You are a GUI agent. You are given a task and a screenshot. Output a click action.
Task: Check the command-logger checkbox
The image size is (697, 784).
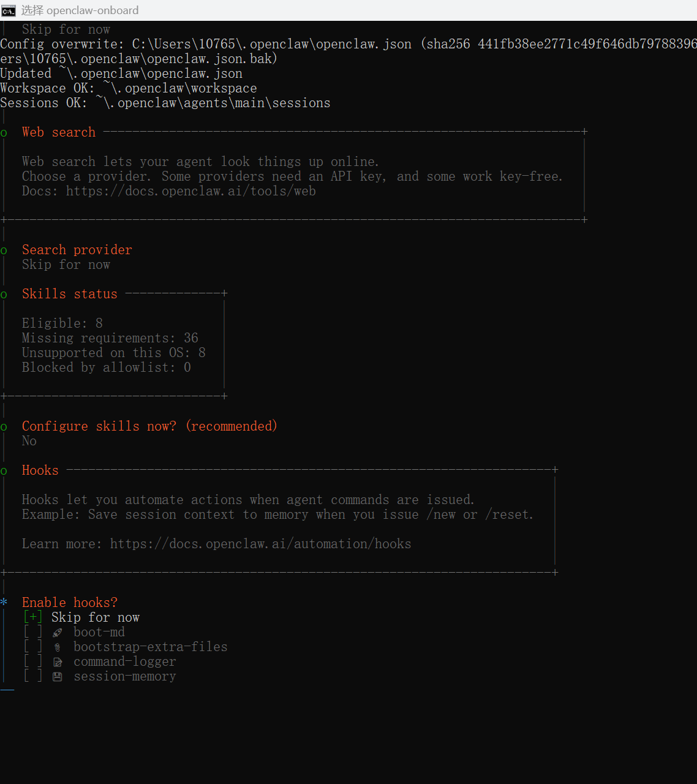(x=33, y=661)
